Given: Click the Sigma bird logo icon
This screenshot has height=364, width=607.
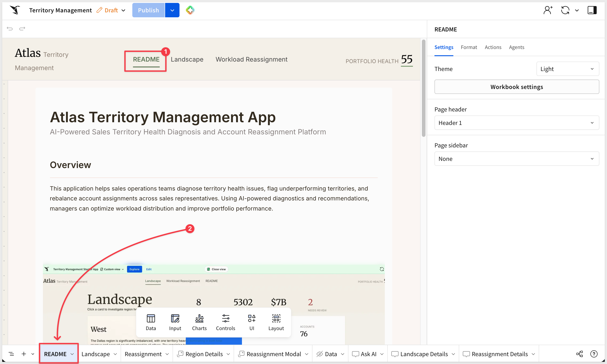Looking at the screenshot, I should (15, 10).
